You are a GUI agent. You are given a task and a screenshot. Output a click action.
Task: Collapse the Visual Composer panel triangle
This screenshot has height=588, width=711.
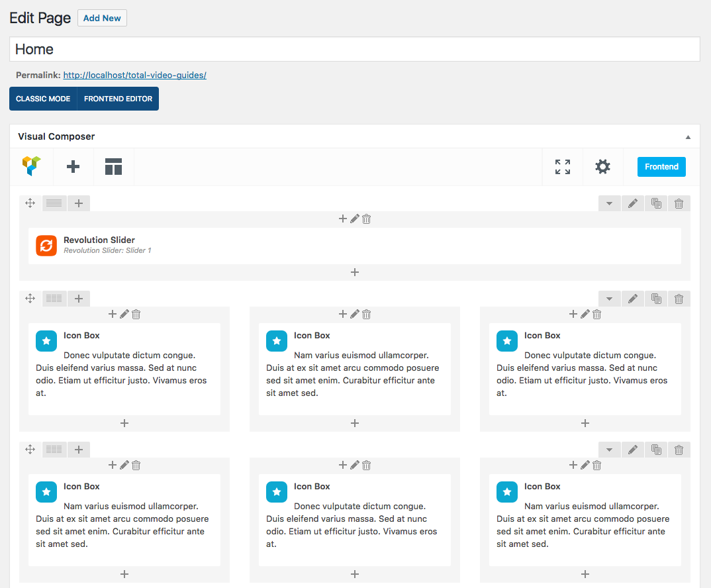click(688, 137)
